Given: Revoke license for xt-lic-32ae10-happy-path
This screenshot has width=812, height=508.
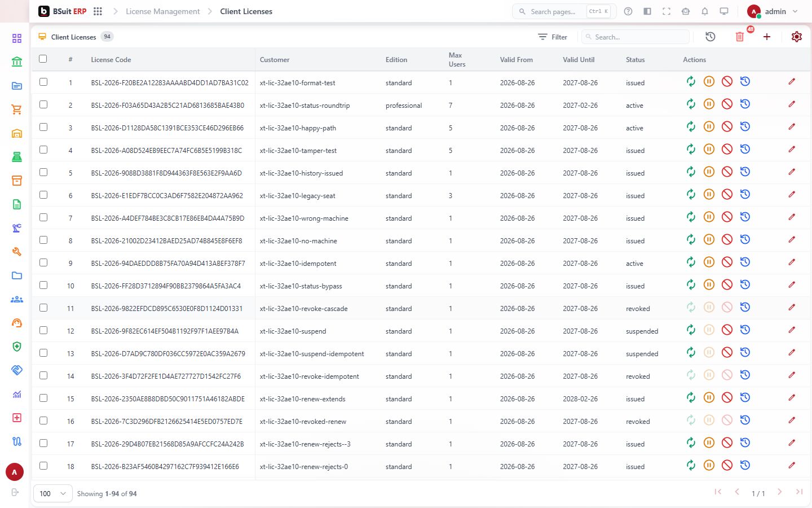Looking at the screenshot, I should 727,127.
